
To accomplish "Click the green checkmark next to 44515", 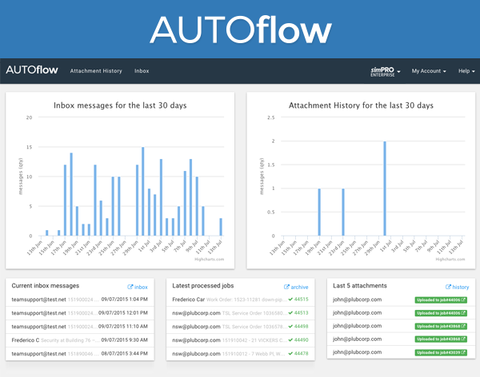I will coord(290,299).
